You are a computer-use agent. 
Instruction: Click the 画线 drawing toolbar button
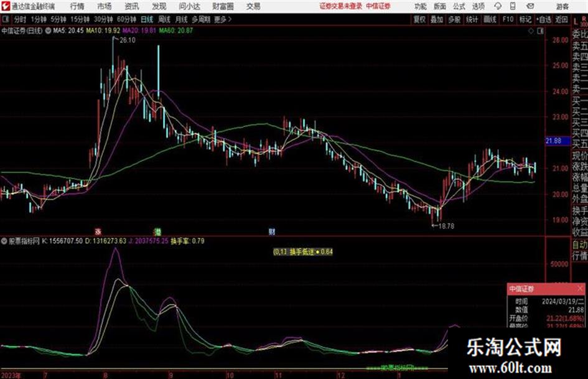pyautogui.click(x=490, y=19)
